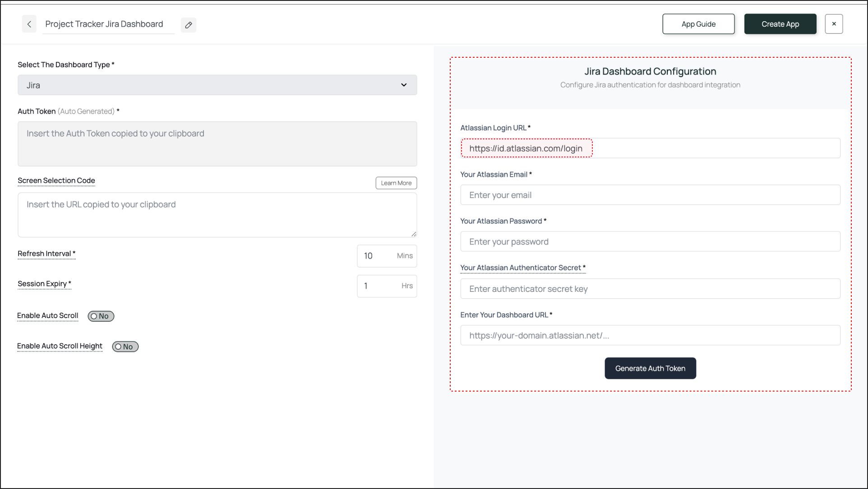The height and width of the screenshot is (489, 868).
Task: Click the App Guide button
Action: [698, 23]
